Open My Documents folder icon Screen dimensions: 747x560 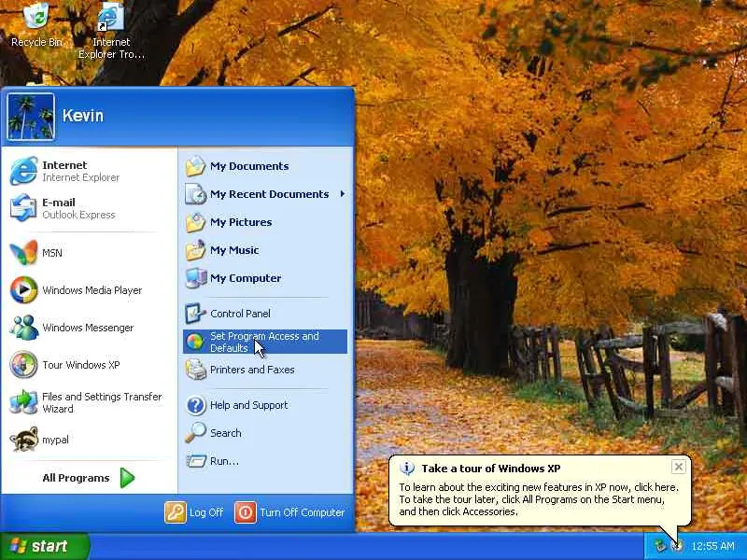[x=195, y=166]
